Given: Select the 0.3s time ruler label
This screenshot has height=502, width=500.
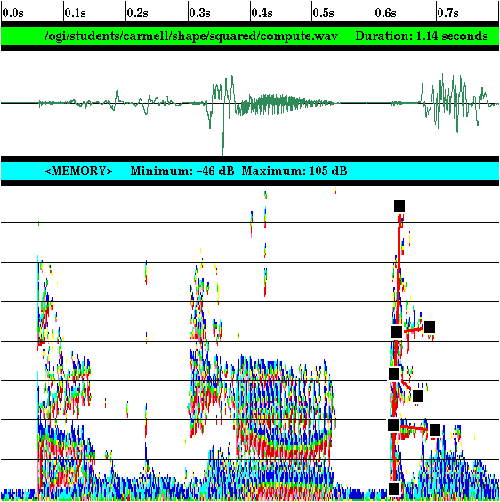Looking at the screenshot, I should pos(200,13).
